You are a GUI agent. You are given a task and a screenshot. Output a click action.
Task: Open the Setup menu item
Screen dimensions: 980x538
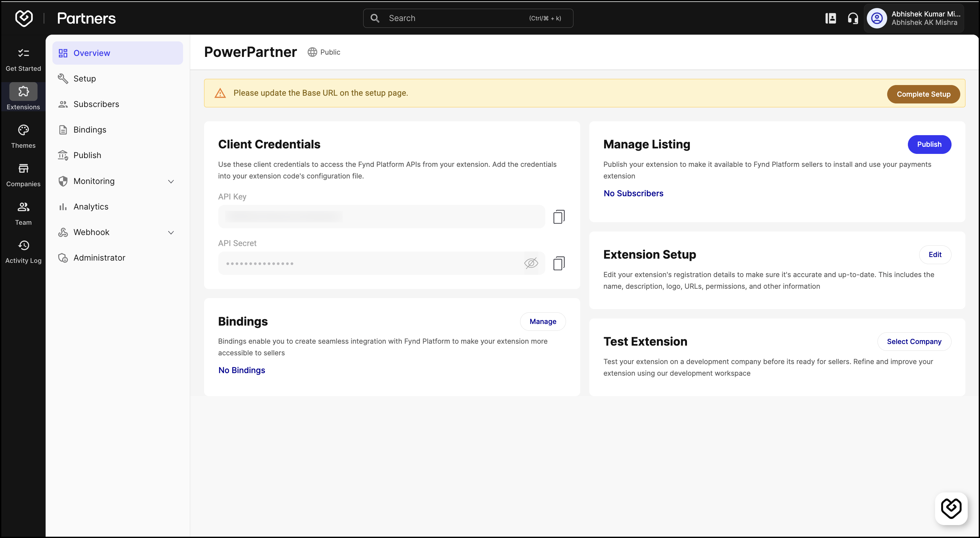[x=117, y=79]
